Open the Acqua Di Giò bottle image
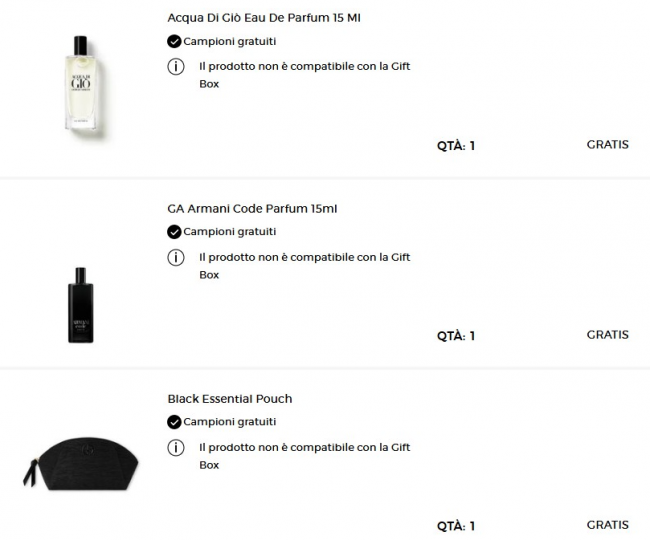The height and width of the screenshot is (540, 650). [x=81, y=84]
